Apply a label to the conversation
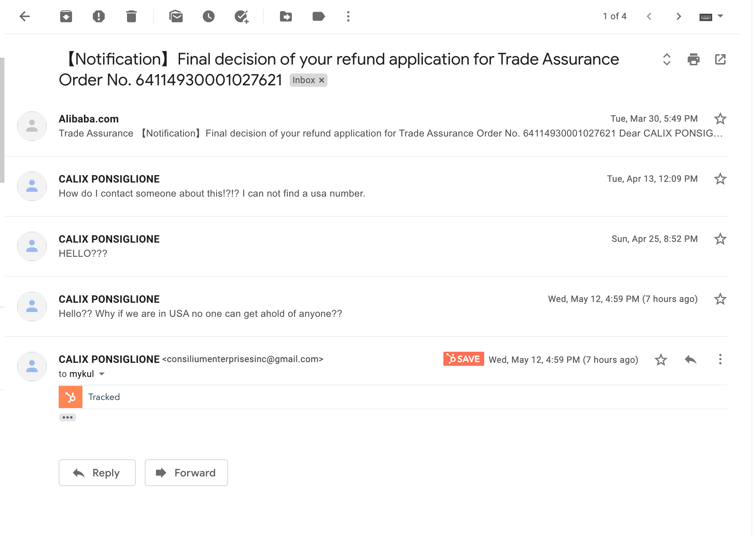Screen dimensions: 756x535 (x=318, y=16)
